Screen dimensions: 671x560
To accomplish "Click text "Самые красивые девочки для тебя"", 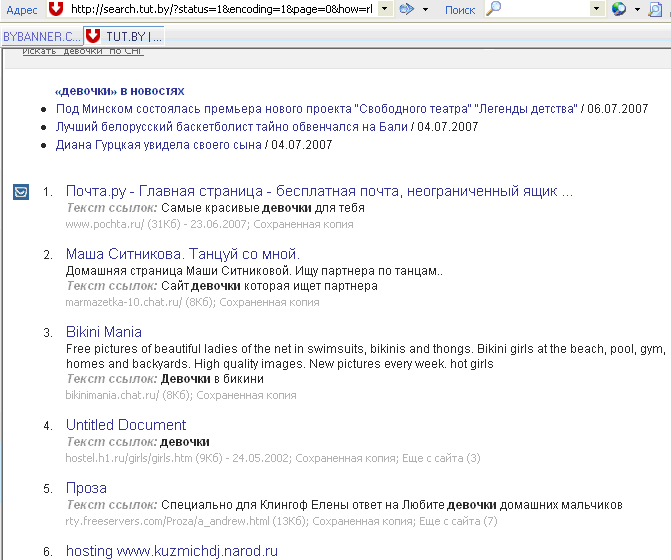I will coord(263,208).
